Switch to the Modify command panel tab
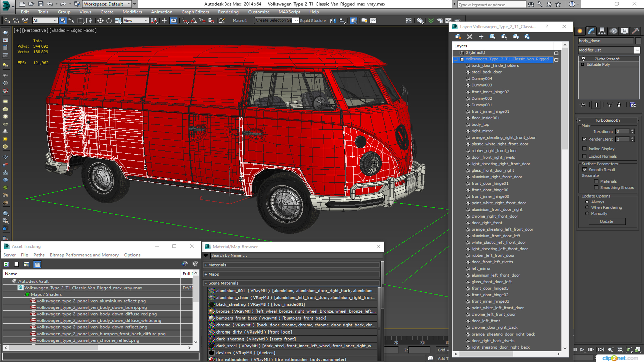The width and height of the screenshot is (644, 362). [591, 31]
